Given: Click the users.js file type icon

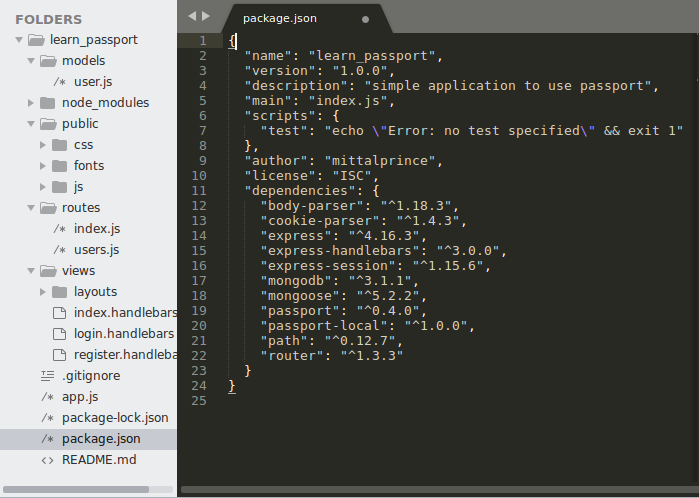Looking at the screenshot, I should click(60, 250).
